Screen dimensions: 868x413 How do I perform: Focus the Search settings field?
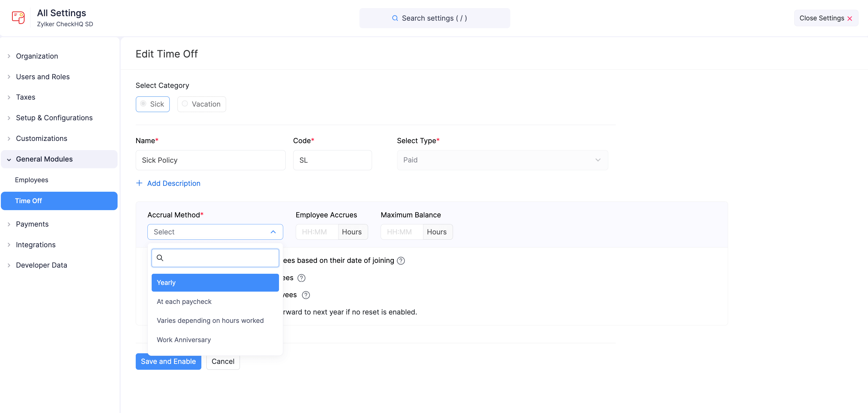tap(434, 18)
